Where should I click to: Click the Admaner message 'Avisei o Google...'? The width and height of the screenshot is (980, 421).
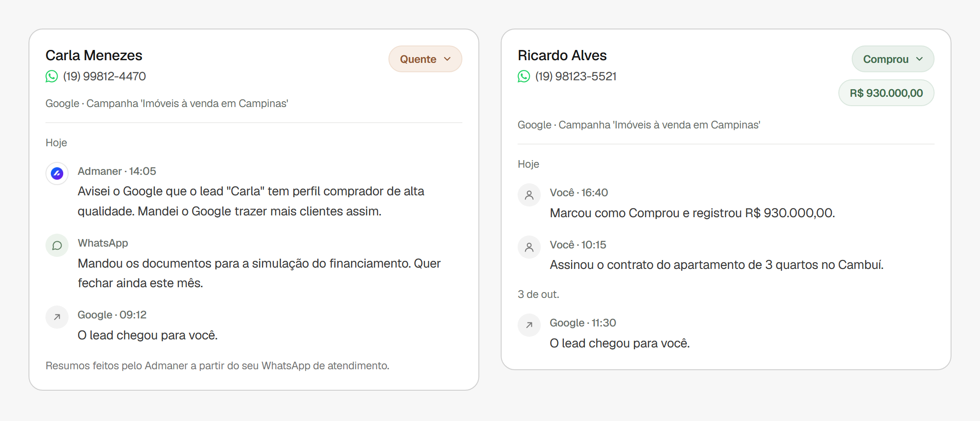(x=251, y=201)
